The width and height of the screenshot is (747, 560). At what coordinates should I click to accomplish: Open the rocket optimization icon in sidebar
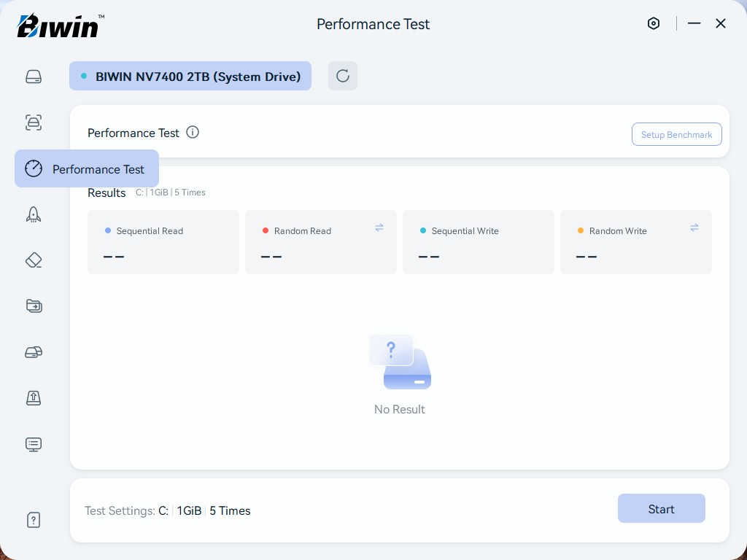click(x=34, y=214)
